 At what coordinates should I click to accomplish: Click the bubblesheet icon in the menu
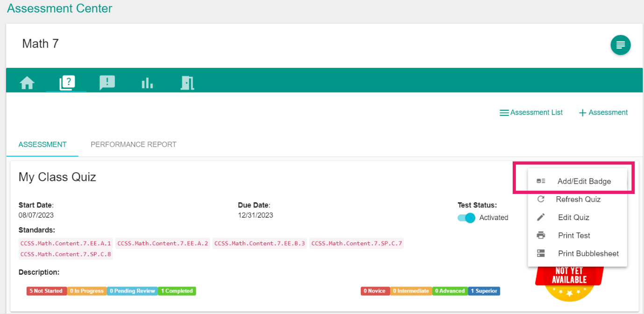(x=541, y=253)
